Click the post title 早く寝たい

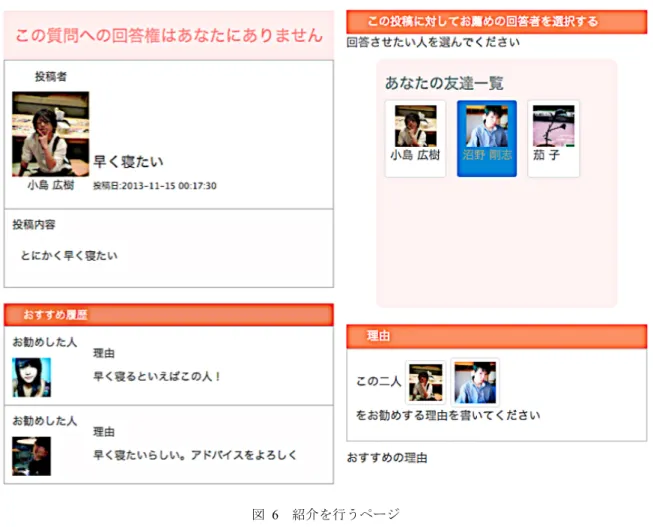point(128,162)
